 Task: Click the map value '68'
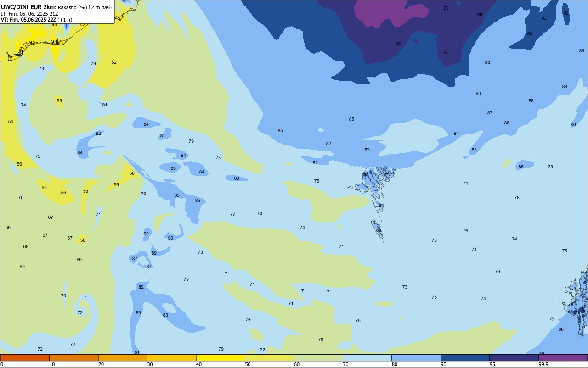click(26, 247)
